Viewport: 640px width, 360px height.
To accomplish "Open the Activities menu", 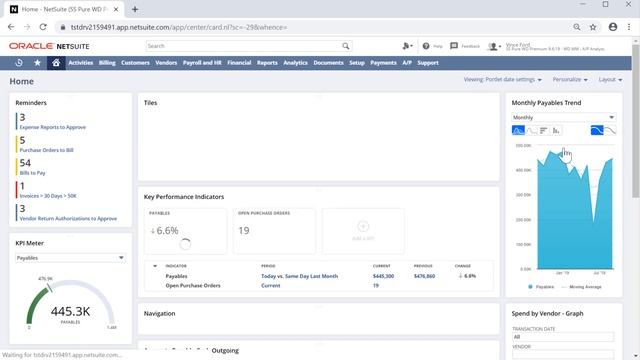I will coord(80,63).
